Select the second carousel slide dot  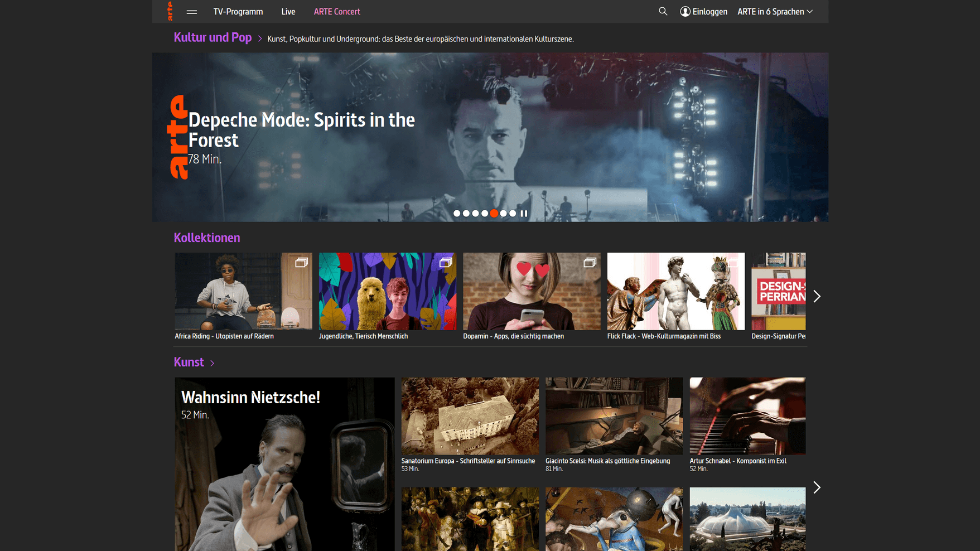466,214
